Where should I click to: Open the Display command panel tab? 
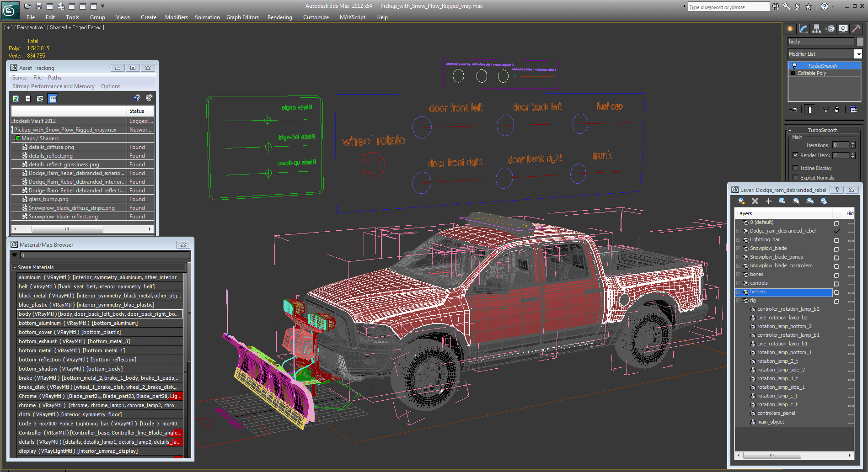pos(843,29)
